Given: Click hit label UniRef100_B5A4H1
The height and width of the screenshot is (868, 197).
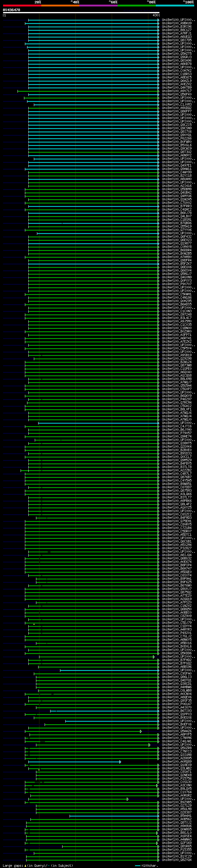Looking at the screenshot, I should tap(177, 816).
